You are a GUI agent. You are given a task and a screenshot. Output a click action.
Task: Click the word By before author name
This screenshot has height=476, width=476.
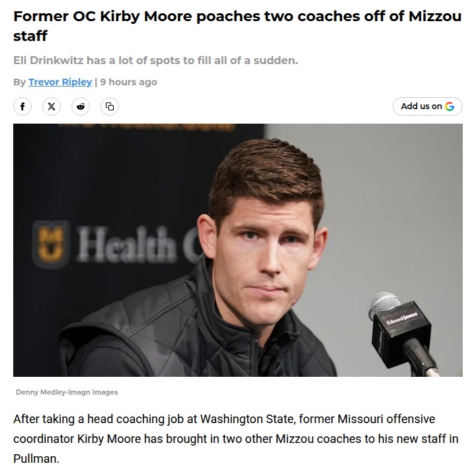(x=19, y=82)
